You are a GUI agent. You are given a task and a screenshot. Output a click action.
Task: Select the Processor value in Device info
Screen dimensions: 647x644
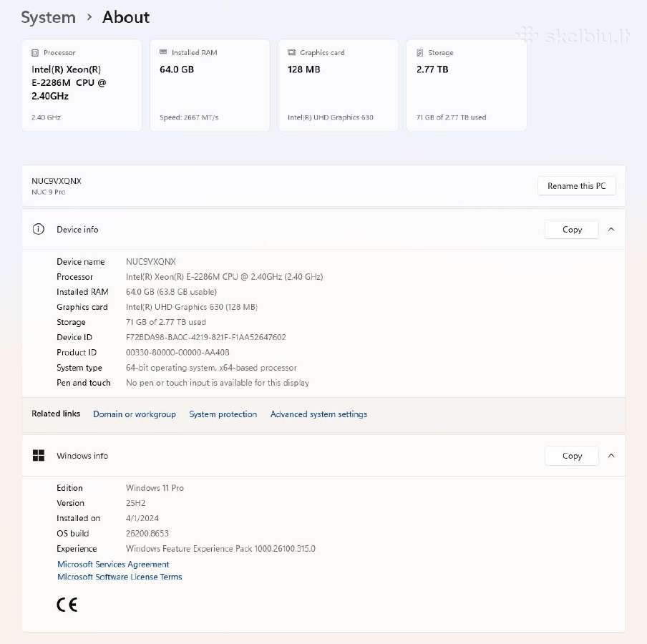(225, 277)
